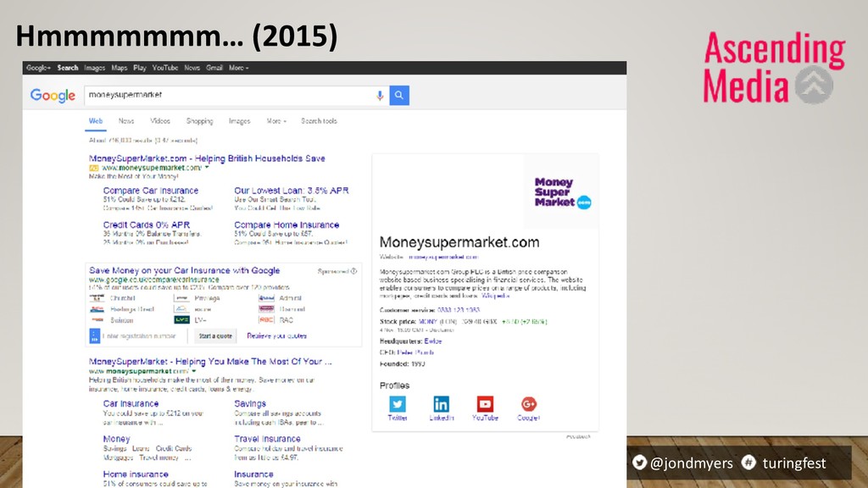
Task: Click the @jondmyers handle text
Action: 692,463
